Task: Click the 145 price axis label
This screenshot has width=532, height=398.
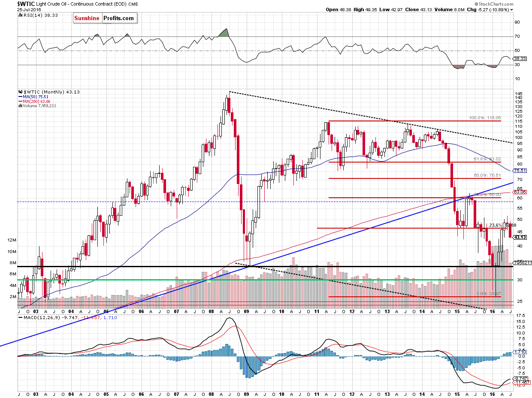Action: (519, 93)
